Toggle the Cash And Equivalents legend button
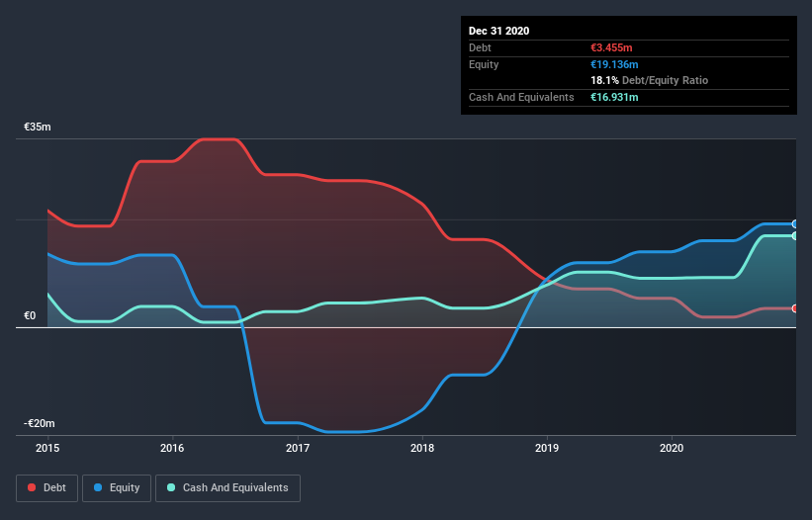Image resolution: width=812 pixels, height=520 pixels. [227, 488]
